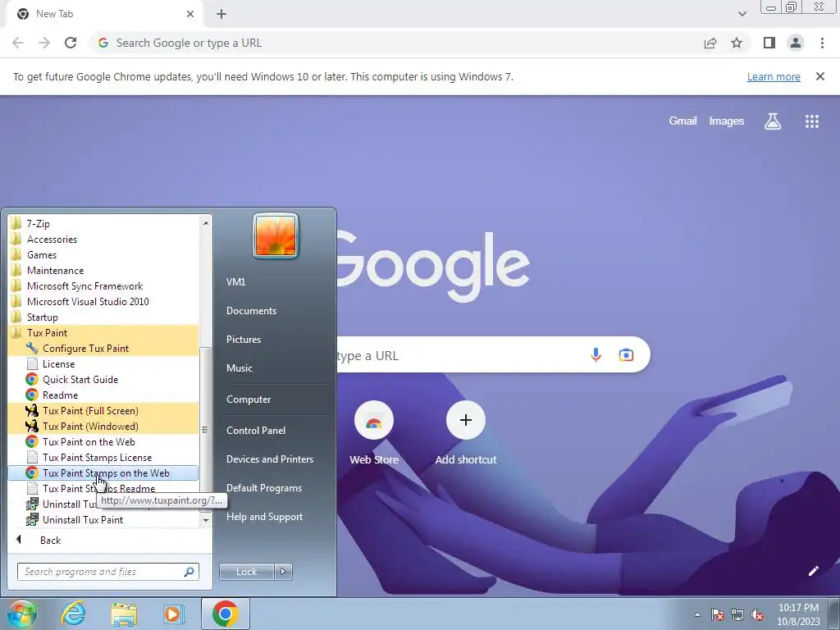Launch Internet Explorer from the taskbar
This screenshot has height=630, width=840.
(73, 614)
